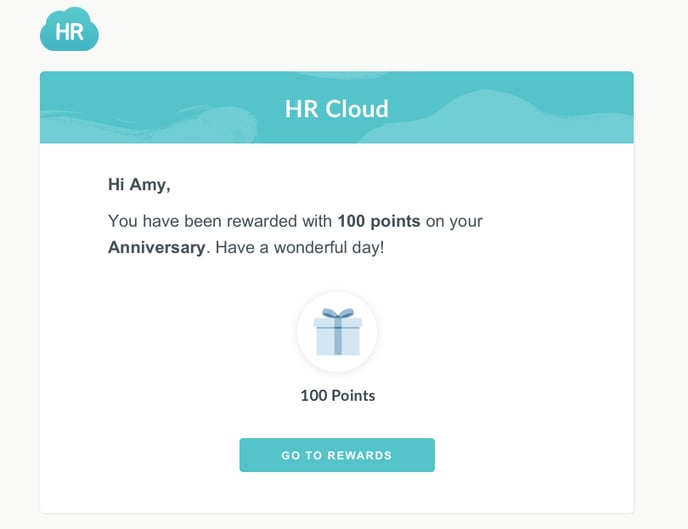Select the "Have a wonderful day!" sentence
The image size is (688, 529).
tap(300, 247)
